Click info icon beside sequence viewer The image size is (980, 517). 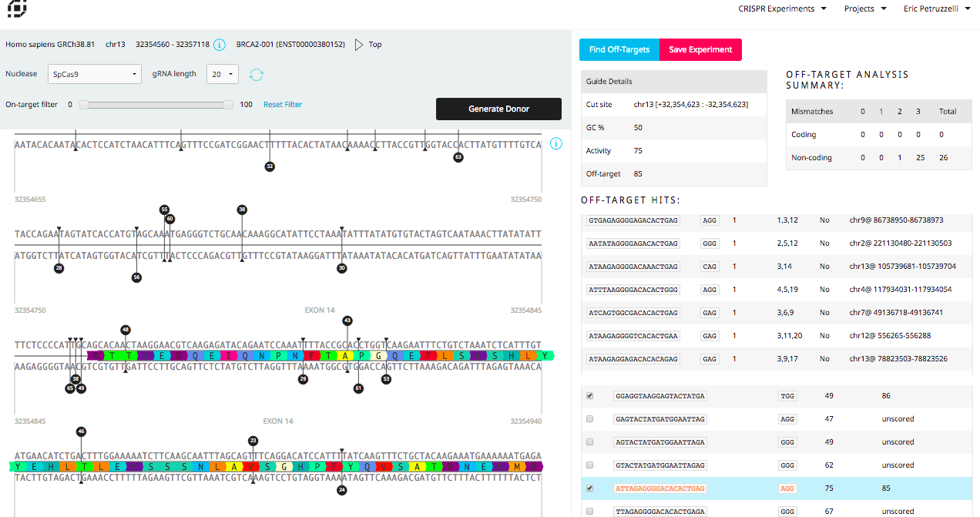pos(556,144)
